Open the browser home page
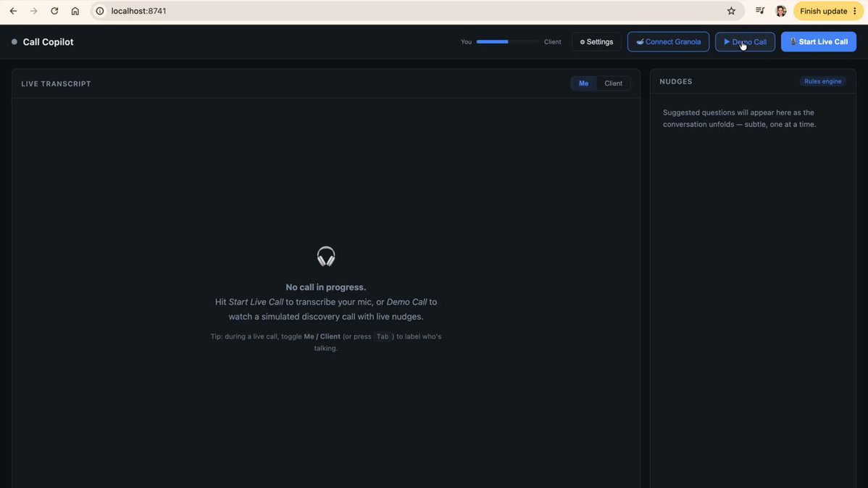Image resolution: width=868 pixels, height=488 pixels. click(x=75, y=11)
